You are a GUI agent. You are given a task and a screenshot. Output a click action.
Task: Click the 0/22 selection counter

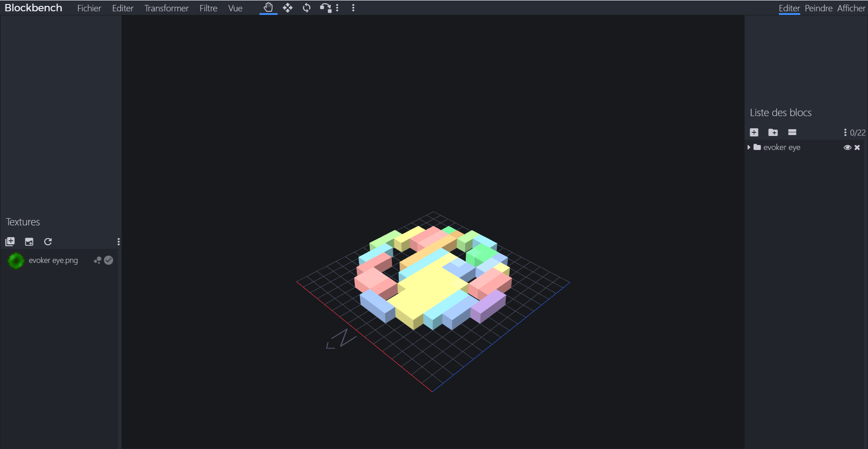point(858,133)
